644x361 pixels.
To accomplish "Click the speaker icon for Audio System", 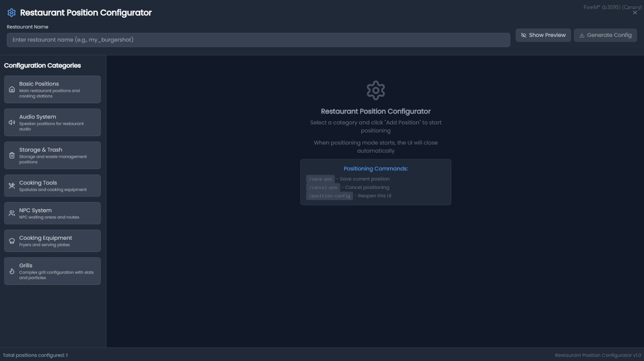I will tap(12, 122).
